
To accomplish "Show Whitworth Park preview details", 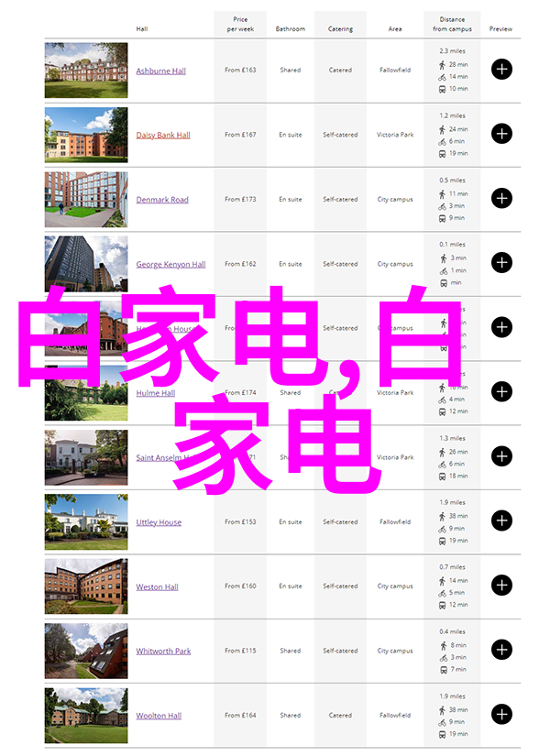I will pos(501,650).
